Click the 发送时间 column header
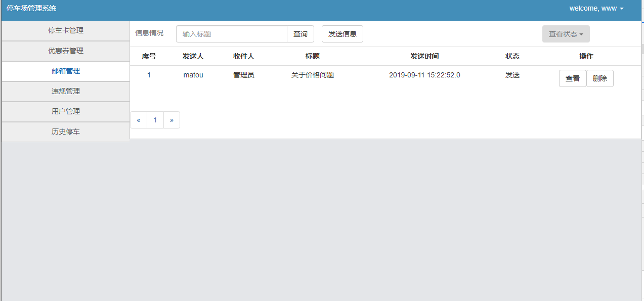Viewport: 644px width, 301px height. tap(425, 56)
